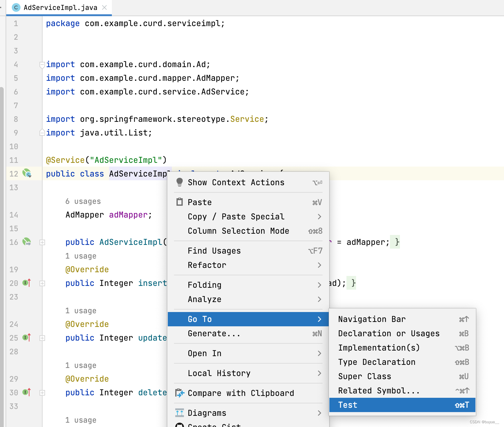Click the adMapper field name on line 14

pyautogui.click(x=128, y=215)
